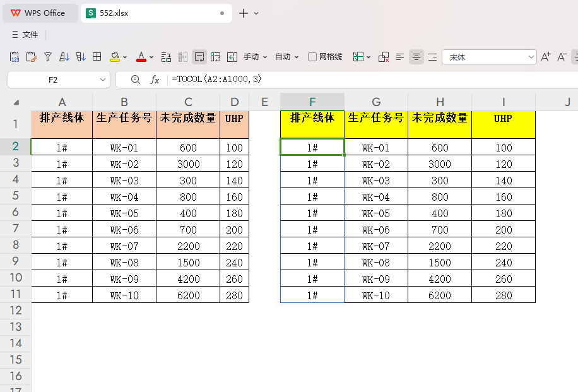Open the 手动 dropdown
578x392 pixels.
point(255,57)
